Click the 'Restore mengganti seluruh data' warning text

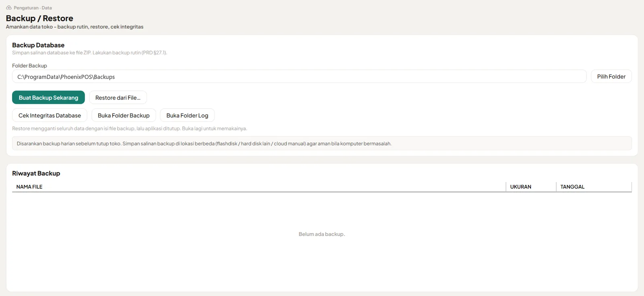tap(130, 128)
